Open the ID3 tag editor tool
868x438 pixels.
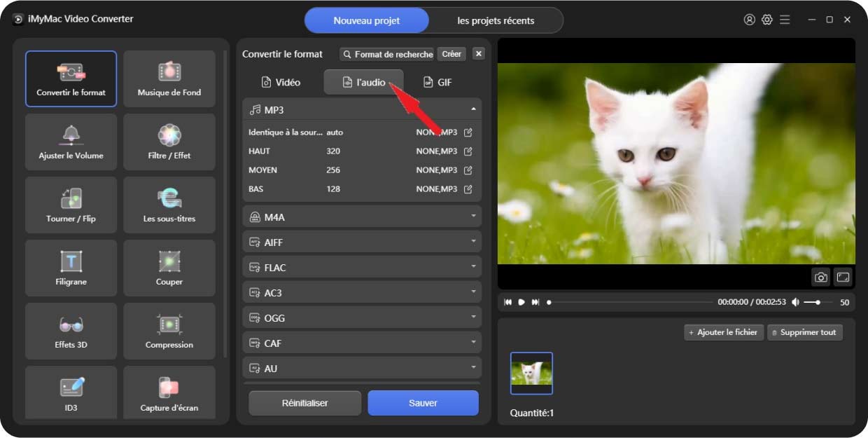[x=71, y=392]
